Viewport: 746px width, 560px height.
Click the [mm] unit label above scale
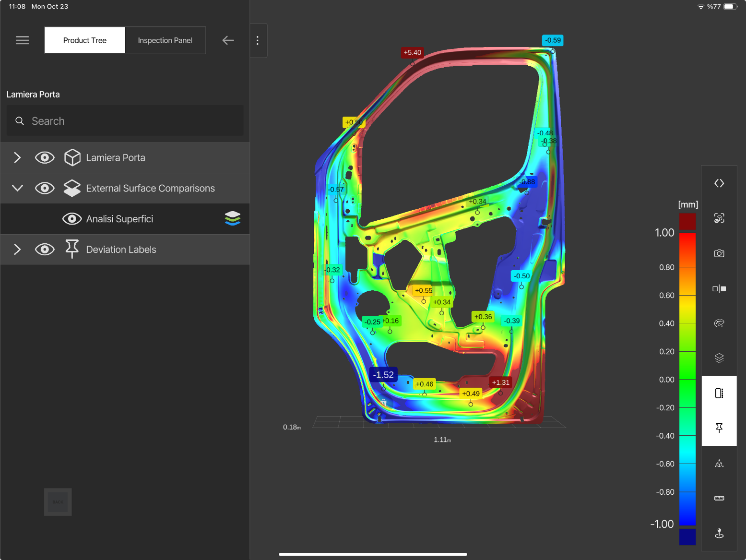tap(688, 204)
